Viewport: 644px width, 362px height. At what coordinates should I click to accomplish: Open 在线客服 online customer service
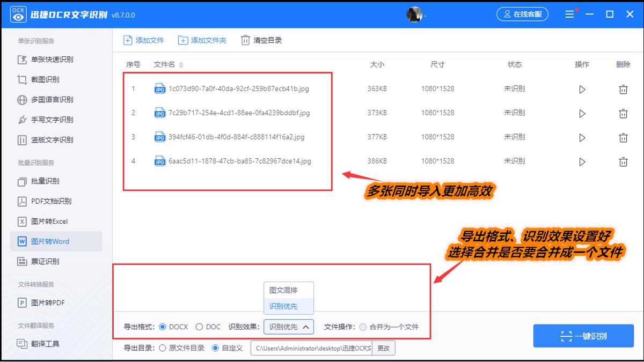coord(522,14)
